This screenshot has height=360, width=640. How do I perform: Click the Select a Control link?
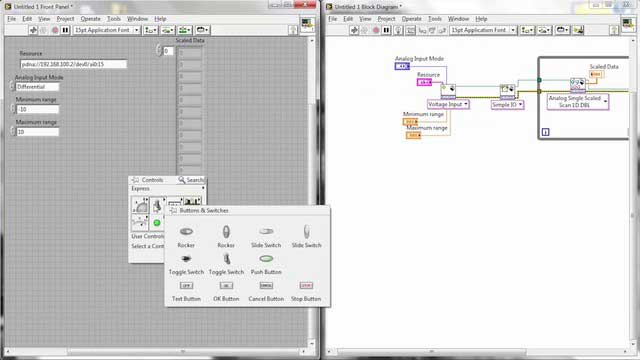(x=147, y=246)
